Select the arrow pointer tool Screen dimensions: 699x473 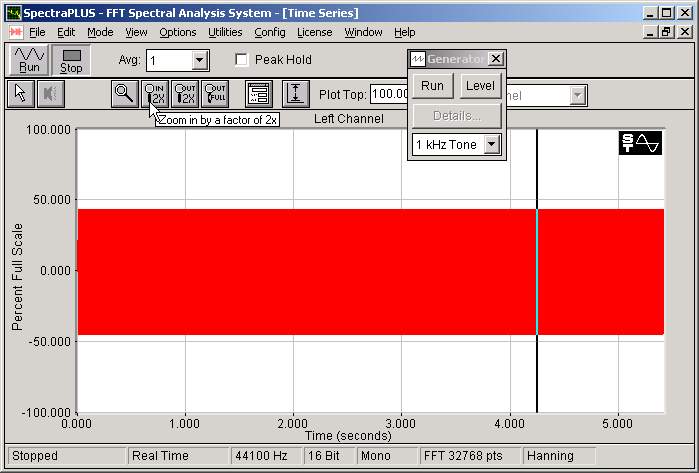click(x=21, y=94)
